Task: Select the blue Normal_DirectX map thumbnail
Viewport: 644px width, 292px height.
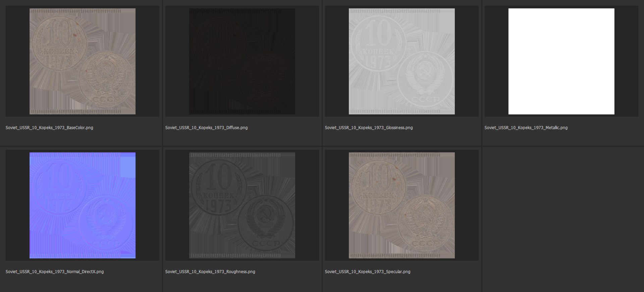Action: coord(83,205)
